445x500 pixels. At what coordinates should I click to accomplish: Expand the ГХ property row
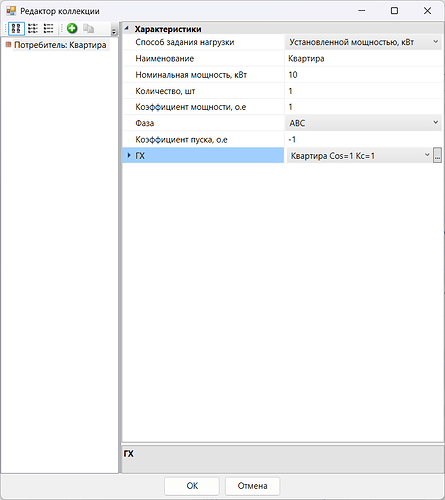pyautogui.click(x=129, y=155)
